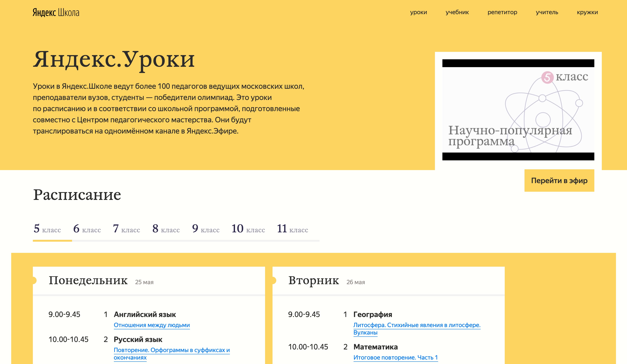The height and width of the screenshot is (364, 627).
Task: Switch to the 6 класс tab
Action: [x=87, y=229]
